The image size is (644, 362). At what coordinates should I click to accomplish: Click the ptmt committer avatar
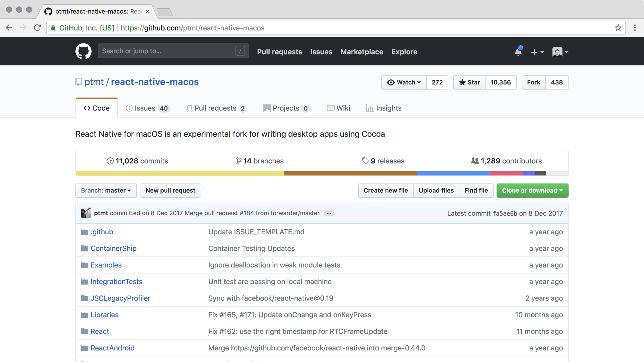coord(86,213)
